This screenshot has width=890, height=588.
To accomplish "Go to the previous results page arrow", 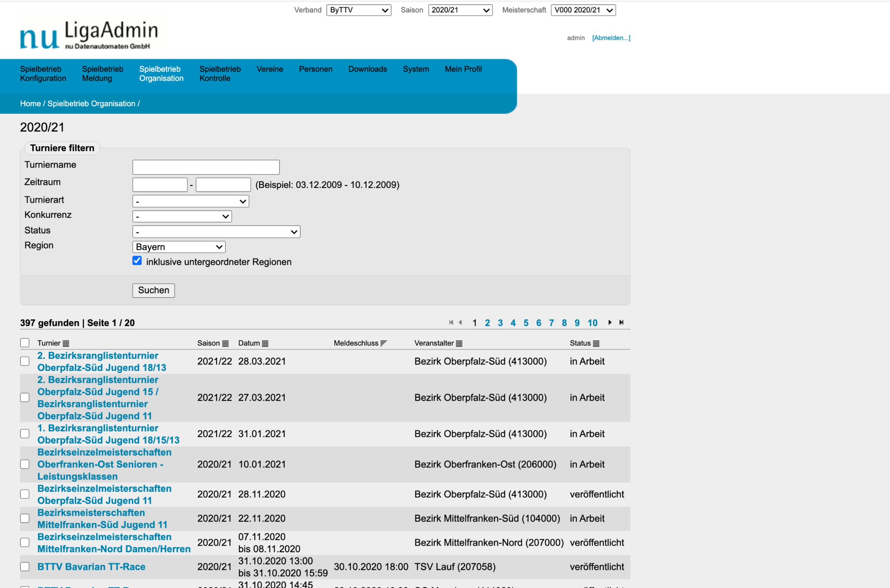I will (460, 323).
